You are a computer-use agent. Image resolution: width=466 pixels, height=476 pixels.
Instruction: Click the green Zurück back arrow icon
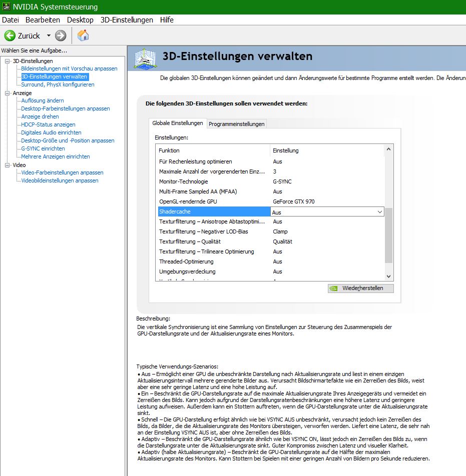[10, 35]
